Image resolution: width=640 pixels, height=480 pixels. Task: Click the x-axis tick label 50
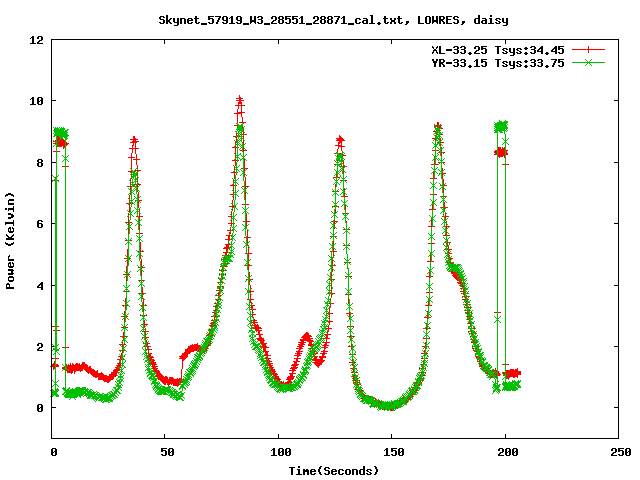click(167, 452)
